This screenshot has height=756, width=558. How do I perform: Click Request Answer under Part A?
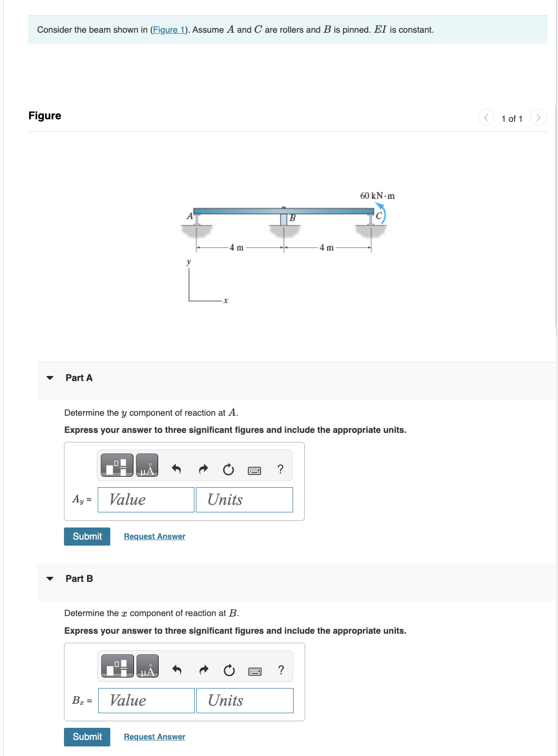(154, 536)
